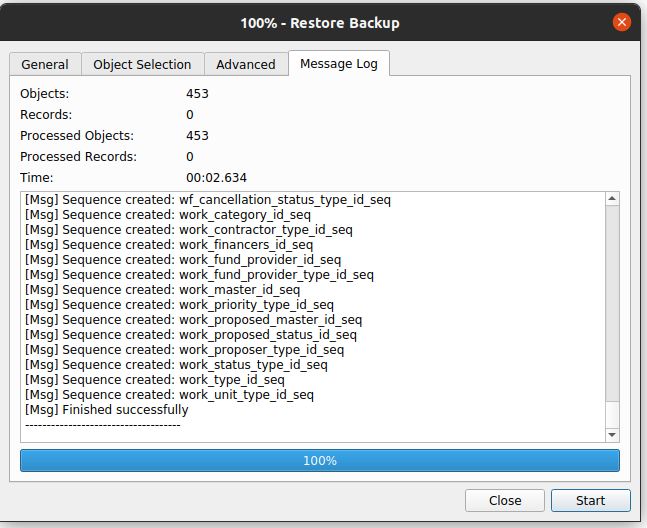
Task: Go to the Advanced tab
Action: click(246, 64)
